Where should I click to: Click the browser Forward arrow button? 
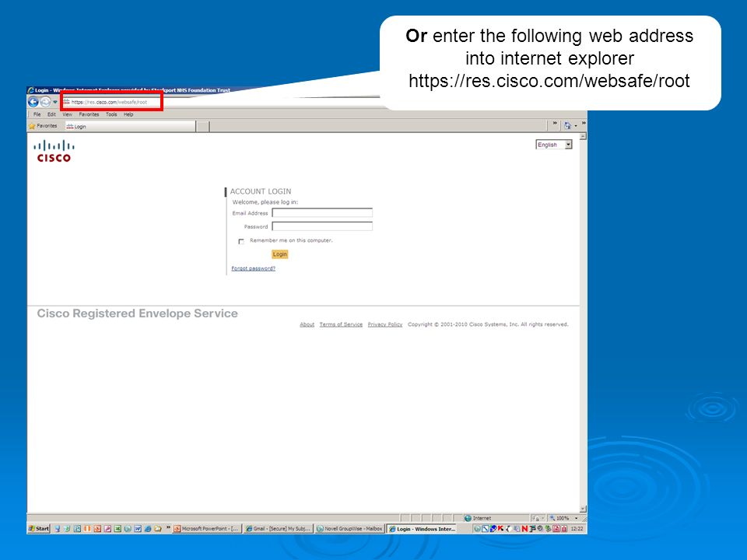point(45,102)
